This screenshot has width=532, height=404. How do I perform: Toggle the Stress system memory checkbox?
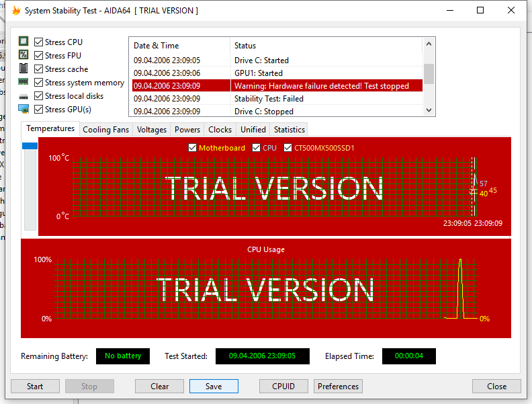tap(39, 83)
